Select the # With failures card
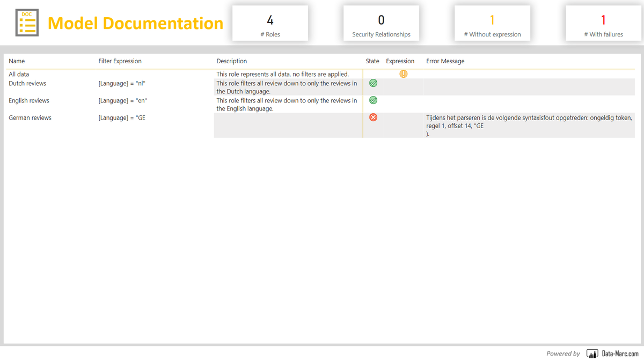Viewport: 644px width, 361px height. (x=603, y=23)
